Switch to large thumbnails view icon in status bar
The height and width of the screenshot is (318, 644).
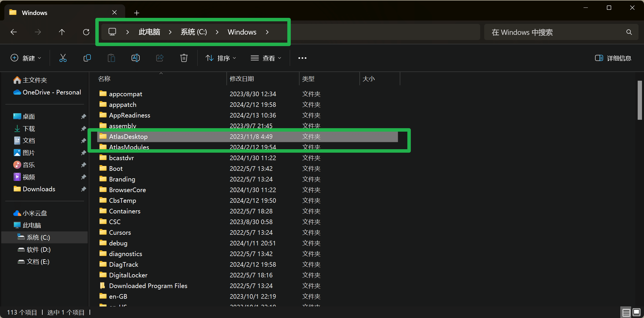637,313
